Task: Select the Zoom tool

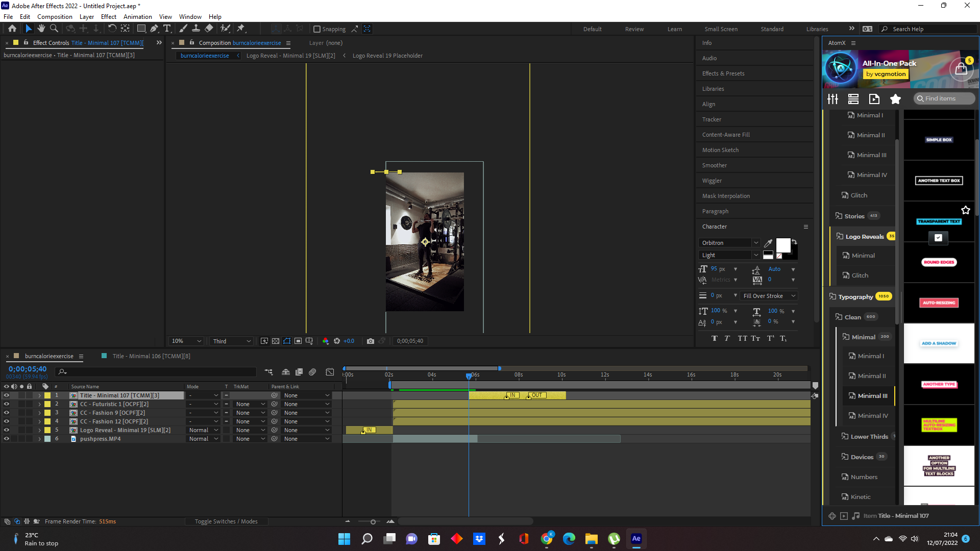Action: [54, 29]
